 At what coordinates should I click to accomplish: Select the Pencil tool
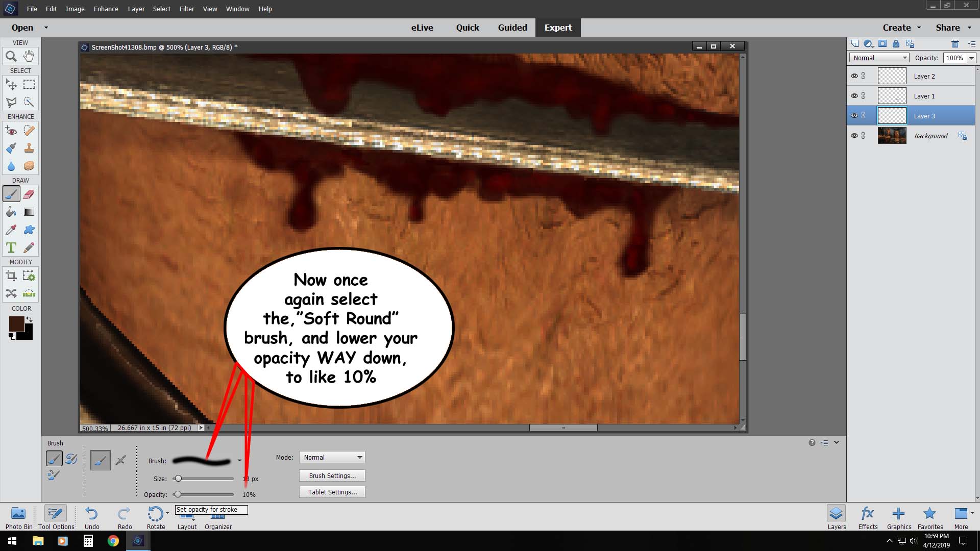click(29, 248)
